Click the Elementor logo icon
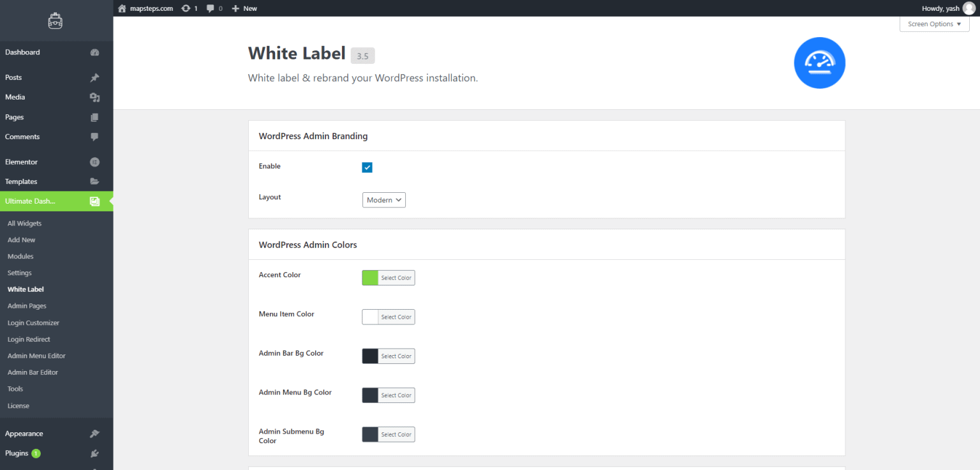The width and height of the screenshot is (980, 470). pyautogui.click(x=94, y=162)
